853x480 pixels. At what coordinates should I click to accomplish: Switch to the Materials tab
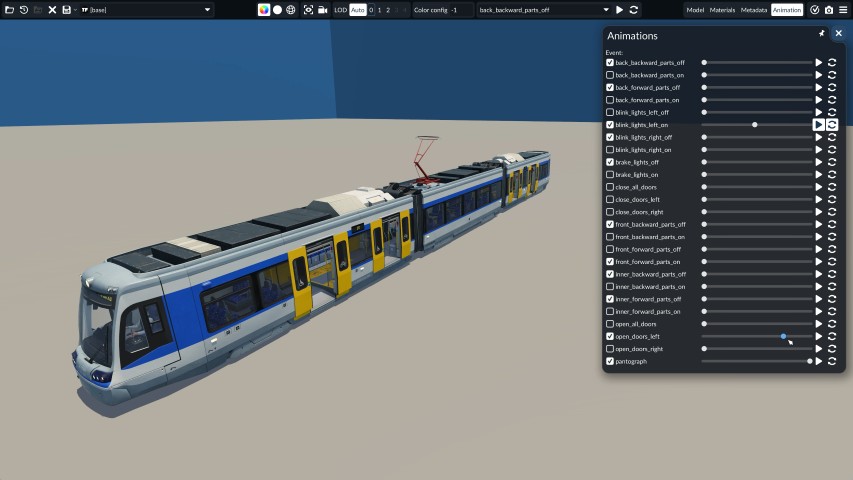pos(722,10)
